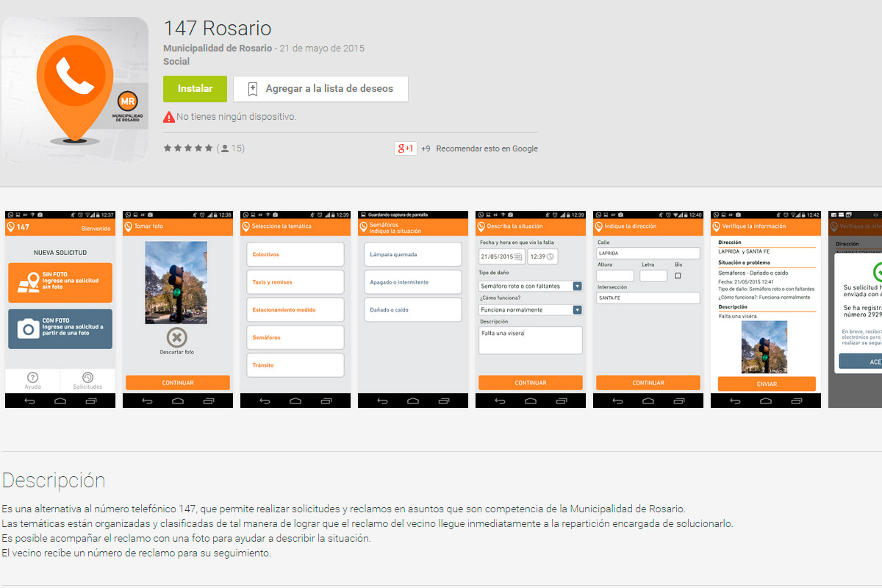Open the Describa la situación screenshot

point(531,309)
